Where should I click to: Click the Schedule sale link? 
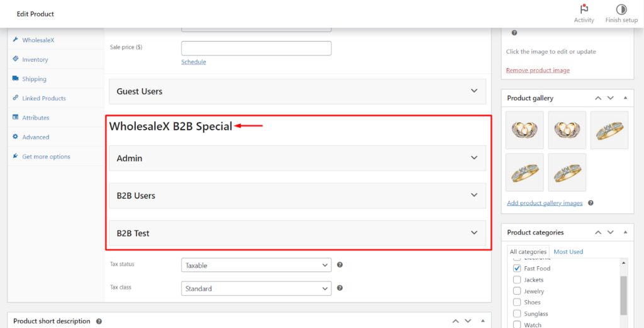pyautogui.click(x=194, y=62)
